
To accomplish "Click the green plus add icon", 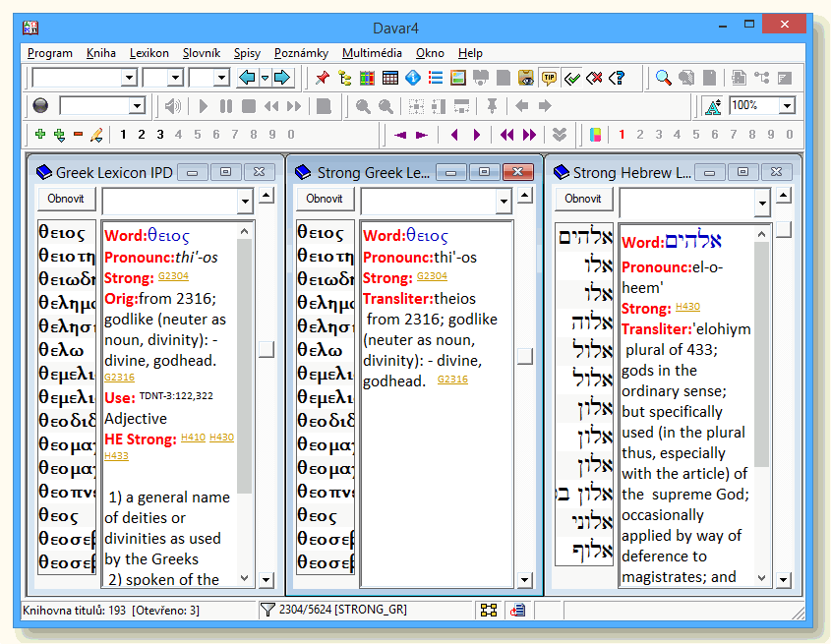I will (x=40, y=135).
